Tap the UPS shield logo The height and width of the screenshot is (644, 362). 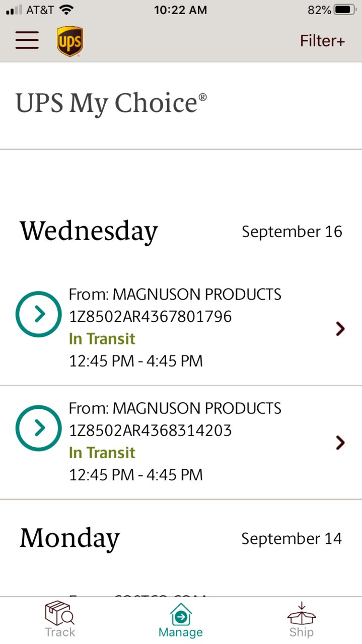[x=69, y=41]
